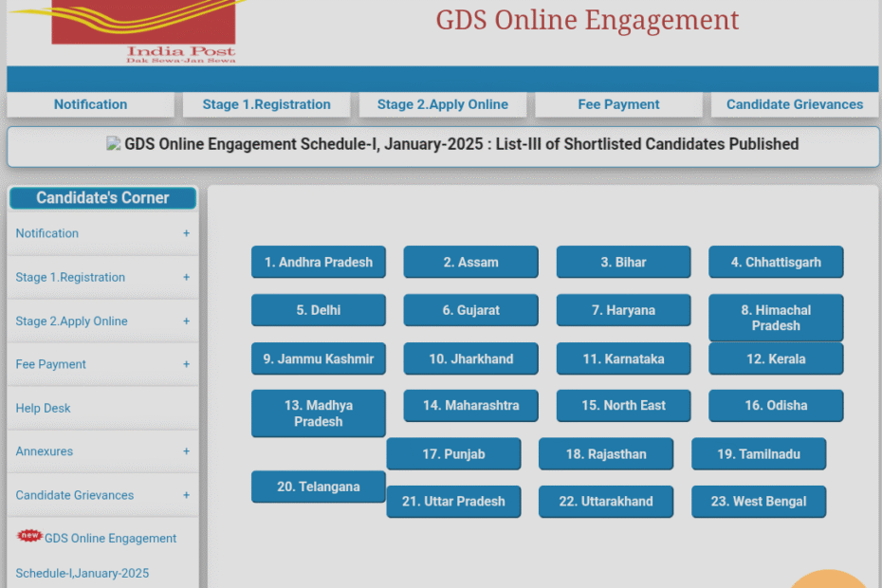The image size is (882, 588).
Task: Expand Stage 2.Apply Online sidebar plus sign
Action: 186,321
